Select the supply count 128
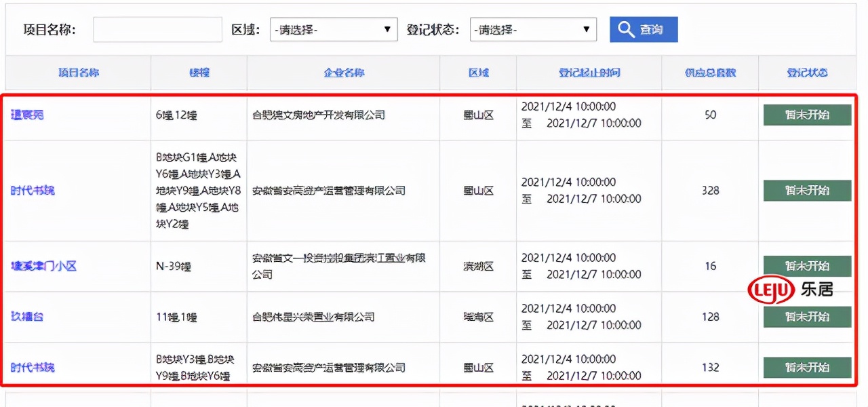The width and height of the screenshot is (868, 407). [710, 316]
